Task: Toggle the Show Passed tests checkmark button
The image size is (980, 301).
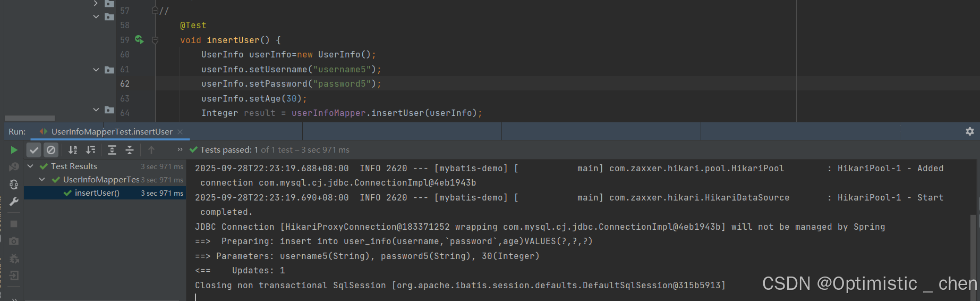Action: coord(34,150)
